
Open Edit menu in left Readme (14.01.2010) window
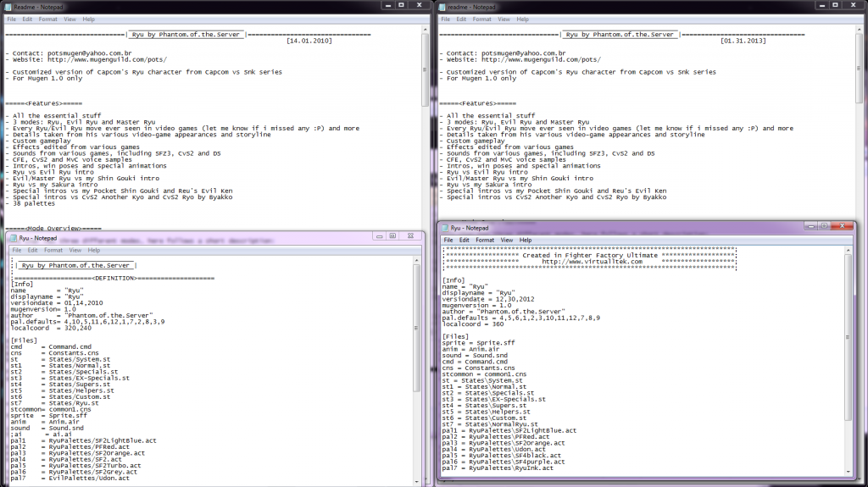(x=27, y=19)
